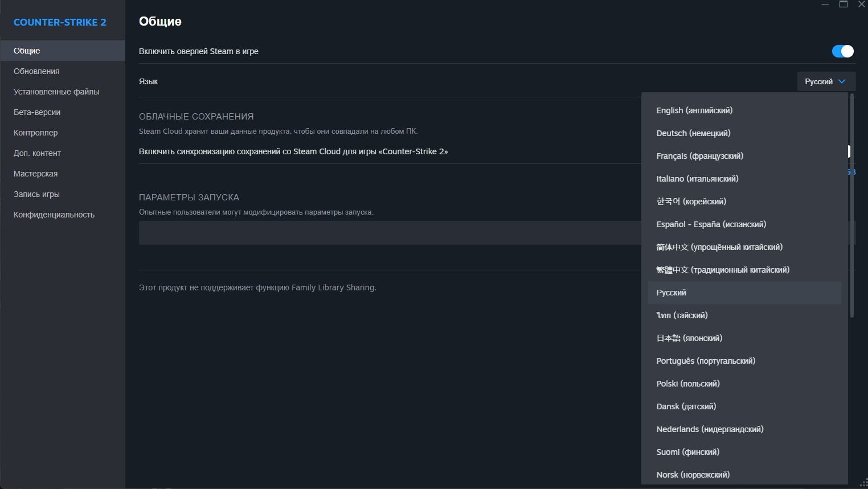Viewport: 868px width, 489px height.
Task: Maximize the properties window
Action: pyautogui.click(x=844, y=5)
